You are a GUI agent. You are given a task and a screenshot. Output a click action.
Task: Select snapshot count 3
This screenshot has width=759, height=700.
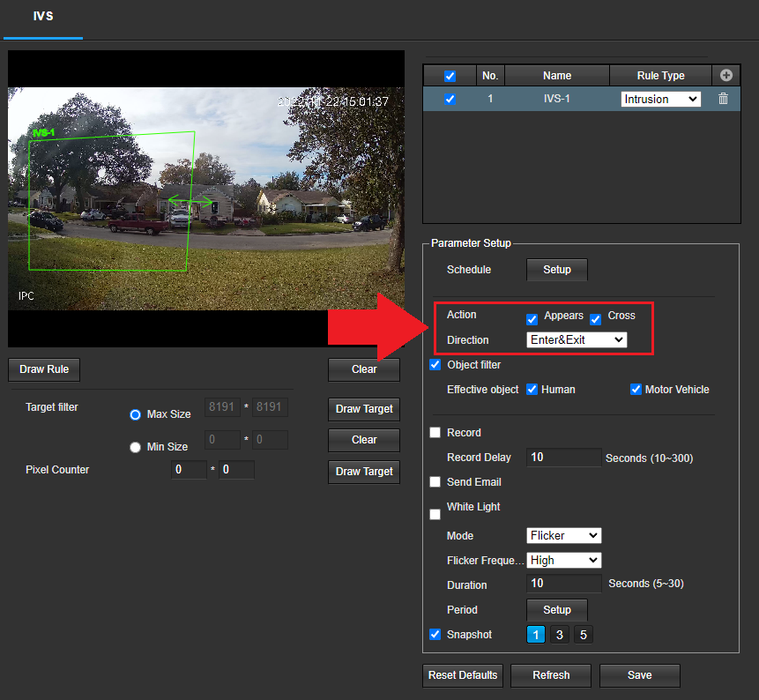pos(560,635)
